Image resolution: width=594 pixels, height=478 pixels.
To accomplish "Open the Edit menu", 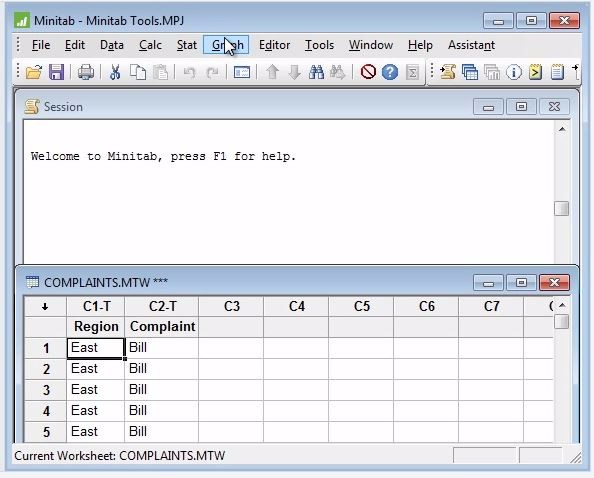I will 74,45.
